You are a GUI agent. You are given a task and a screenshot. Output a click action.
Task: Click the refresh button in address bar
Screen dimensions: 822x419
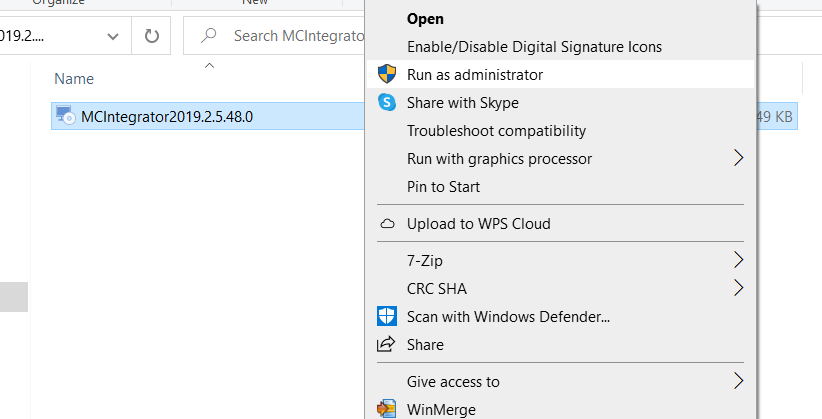[152, 36]
